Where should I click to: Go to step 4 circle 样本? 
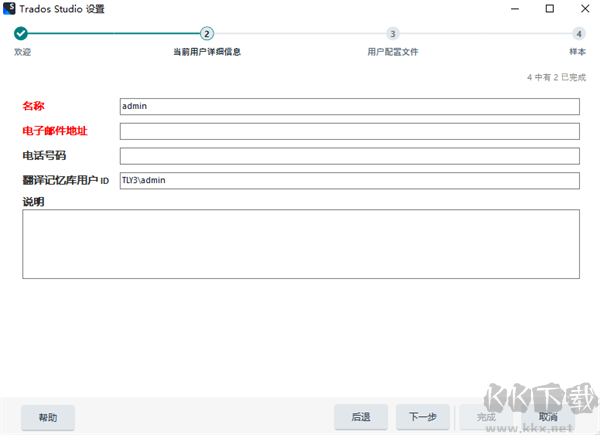(578, 33)
